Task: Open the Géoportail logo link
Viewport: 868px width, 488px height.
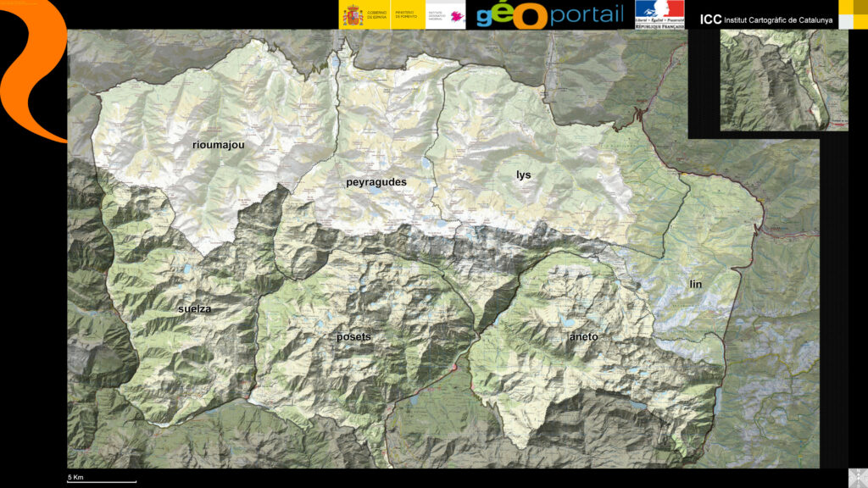Action: click(549, 14)
